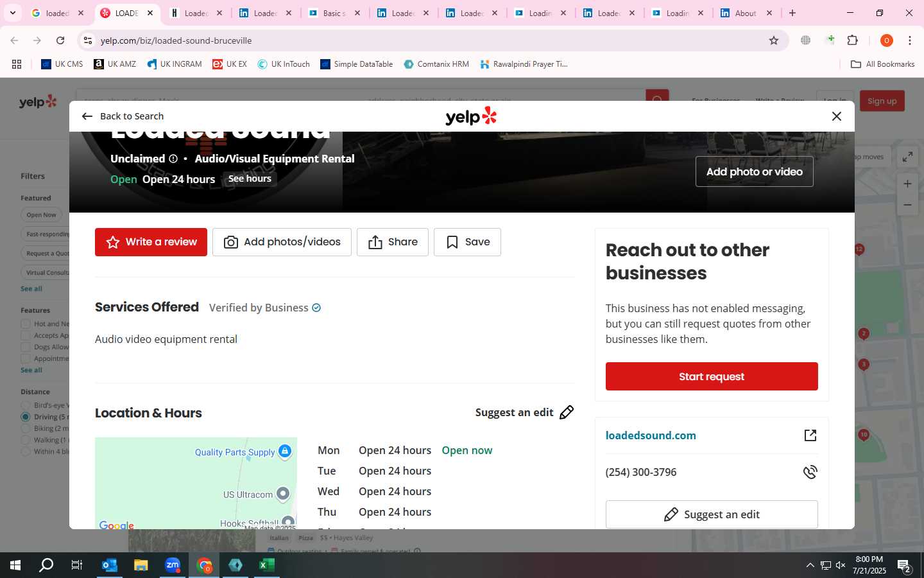The width and height of the screenshot is (924, 578).
Task: Open the Comtanix HRM bookmark
Action: pyautogui.click(x=436, y=64)
